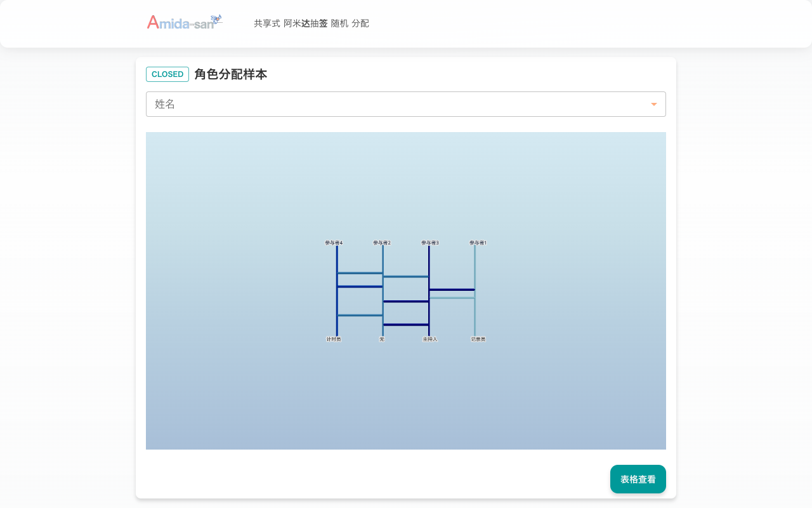
Task: Select the 参与者3 label on the ladder
Action: (430, 243)
